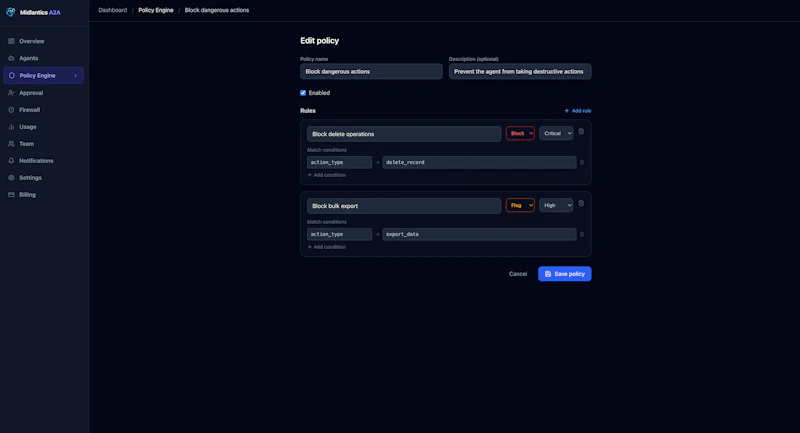Screen dimensions: 800x433
Task: Delete the Block bulk export rule
Action: coord(581,203)
